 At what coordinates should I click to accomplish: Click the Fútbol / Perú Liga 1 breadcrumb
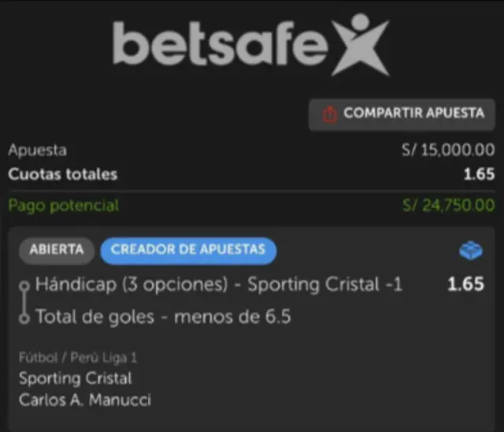point(78,358)
